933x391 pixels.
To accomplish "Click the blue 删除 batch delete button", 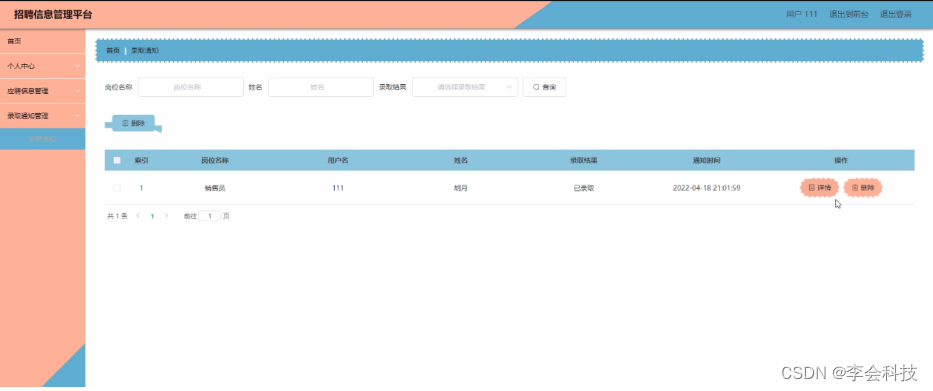I will coord(133,123).
